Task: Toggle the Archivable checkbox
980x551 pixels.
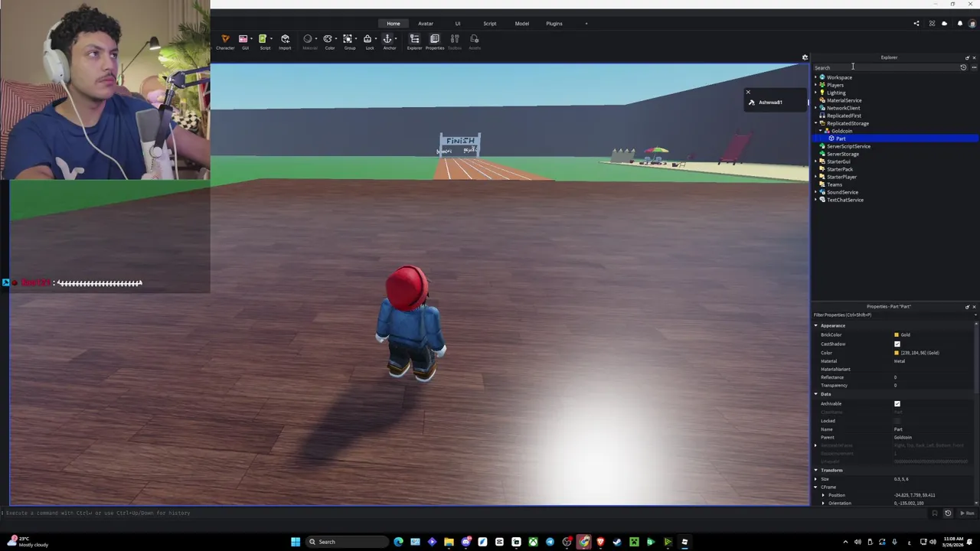Action: click(897, 403)
